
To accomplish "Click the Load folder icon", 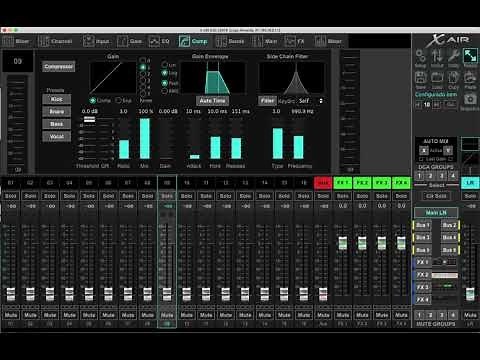I will point(437,80).
